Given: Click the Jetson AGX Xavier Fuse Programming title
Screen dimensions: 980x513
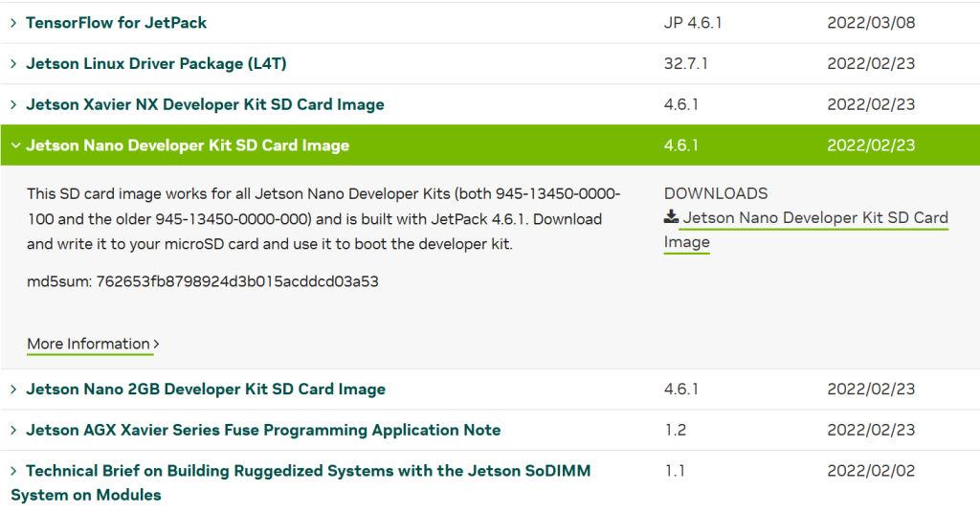Looking at the screenshot, I should (263, 431).
